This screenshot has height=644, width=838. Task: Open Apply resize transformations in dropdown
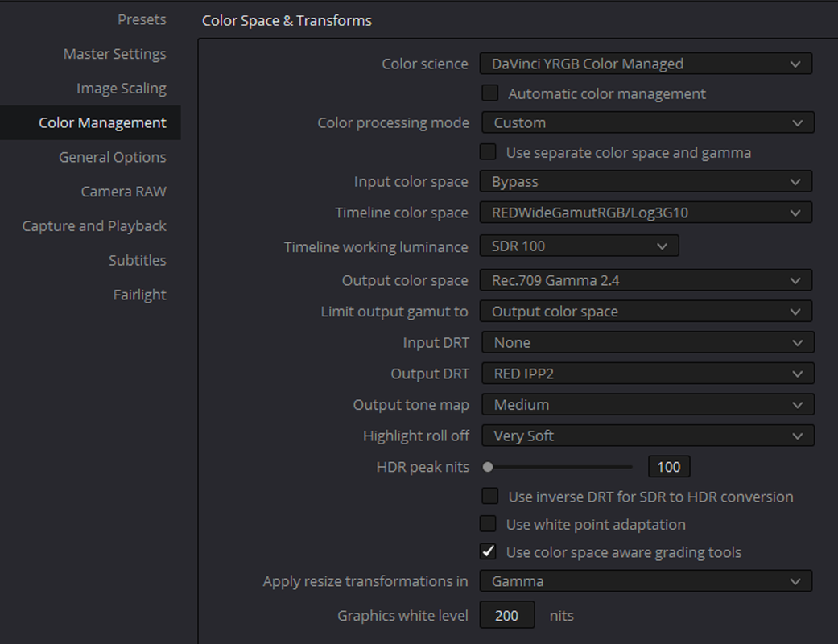click(x=646, y=581)
